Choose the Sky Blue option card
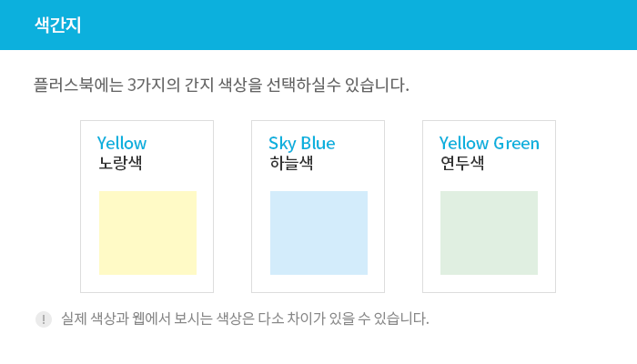This screenshot has width=637, height=364. tap(318, 207)
